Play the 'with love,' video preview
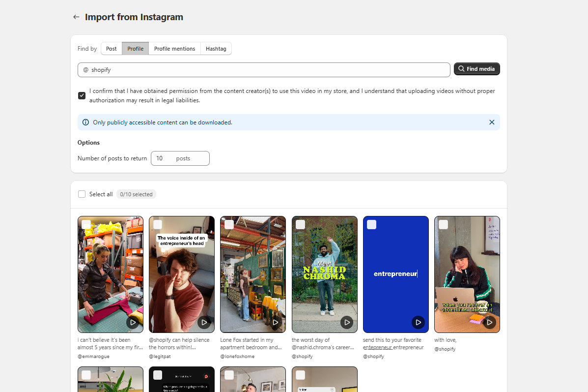The width and height of the screenshot is (588, 392). [x=489, y=322]
